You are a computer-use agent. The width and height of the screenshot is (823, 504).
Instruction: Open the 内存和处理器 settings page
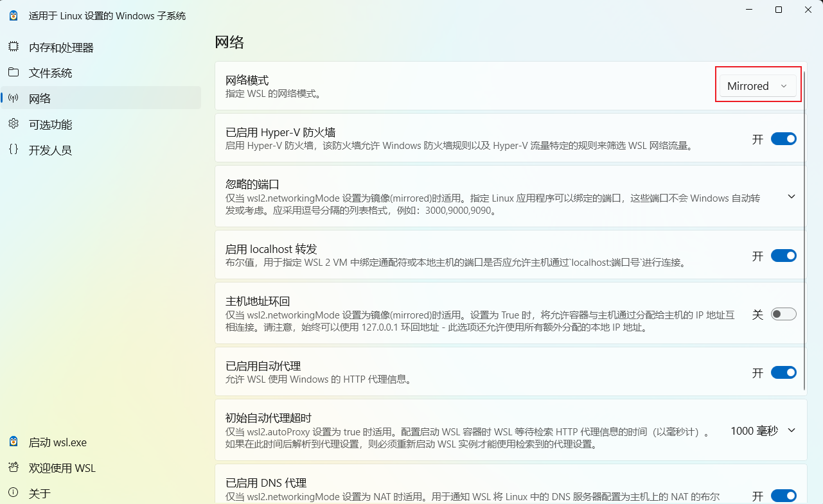(x=101, y=47)
